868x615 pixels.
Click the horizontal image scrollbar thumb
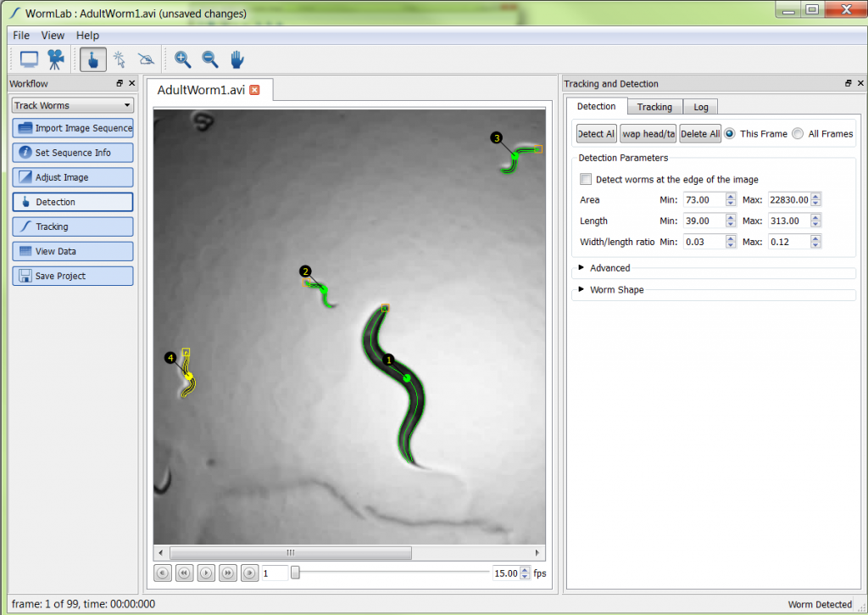291,552
